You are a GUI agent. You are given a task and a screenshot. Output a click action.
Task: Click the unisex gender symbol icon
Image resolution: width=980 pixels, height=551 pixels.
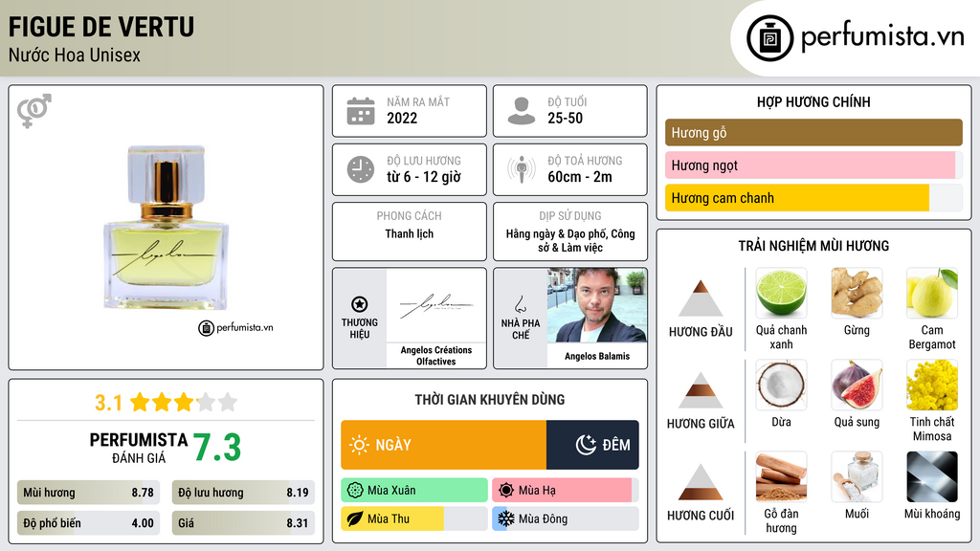click(x=33, y=111)
